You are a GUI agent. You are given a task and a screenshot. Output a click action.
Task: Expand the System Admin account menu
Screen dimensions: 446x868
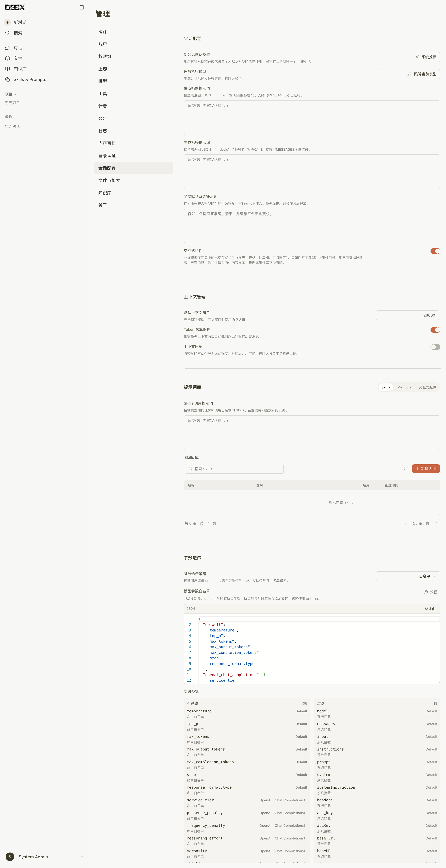(x=81, y=857)
